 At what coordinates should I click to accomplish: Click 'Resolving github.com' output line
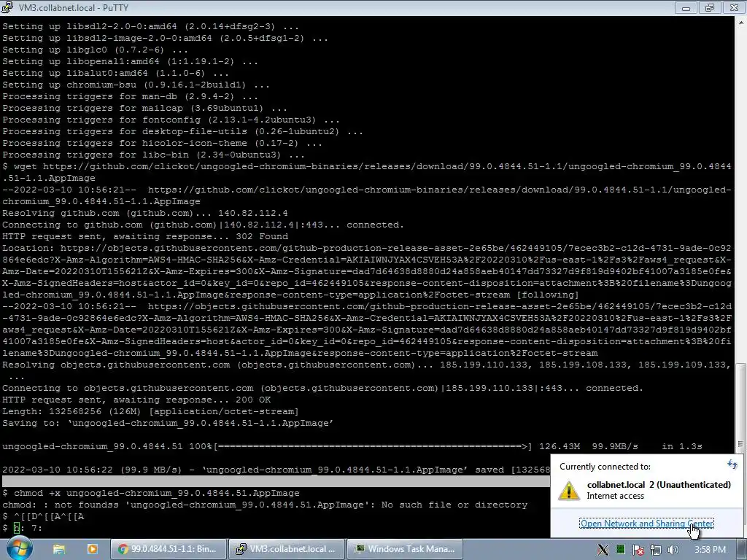145,213
